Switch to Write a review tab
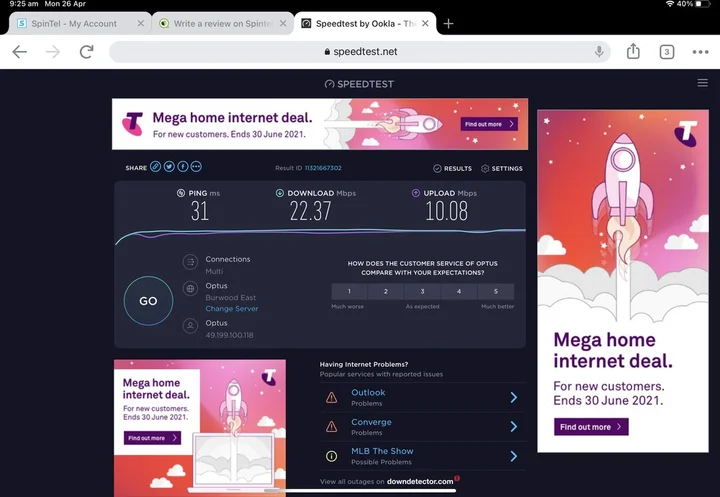The height and width of the screenshot is (497, 720). point(223,23)
